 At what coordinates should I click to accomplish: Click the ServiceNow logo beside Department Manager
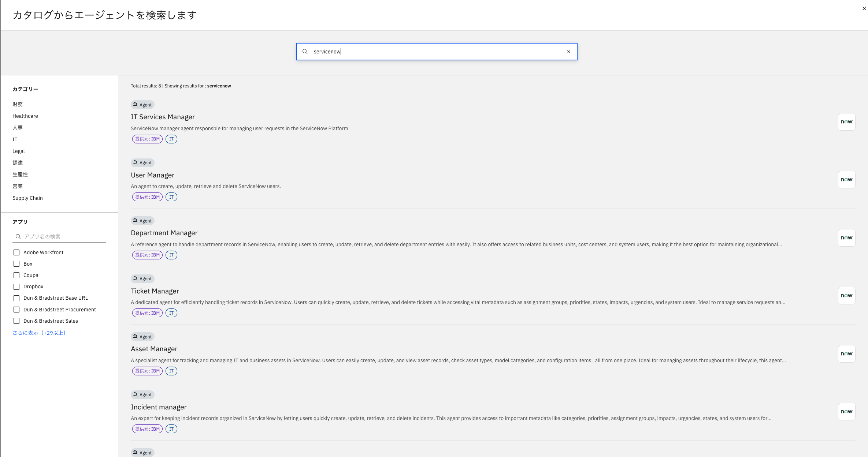click(846, 238)
